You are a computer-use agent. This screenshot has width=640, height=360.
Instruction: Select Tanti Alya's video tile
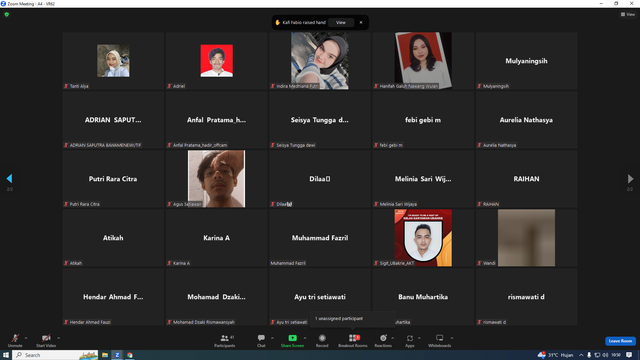(113, 61)
